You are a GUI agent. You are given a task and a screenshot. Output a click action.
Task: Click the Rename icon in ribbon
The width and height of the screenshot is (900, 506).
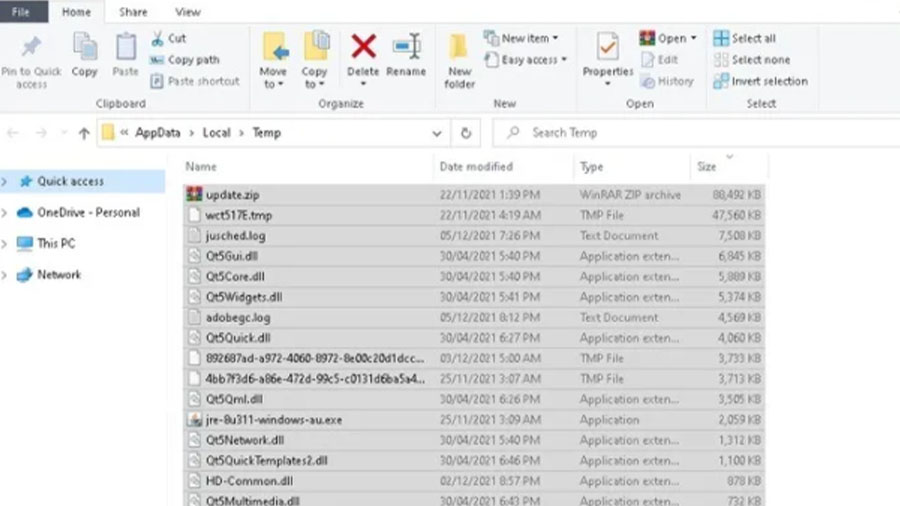406,47
